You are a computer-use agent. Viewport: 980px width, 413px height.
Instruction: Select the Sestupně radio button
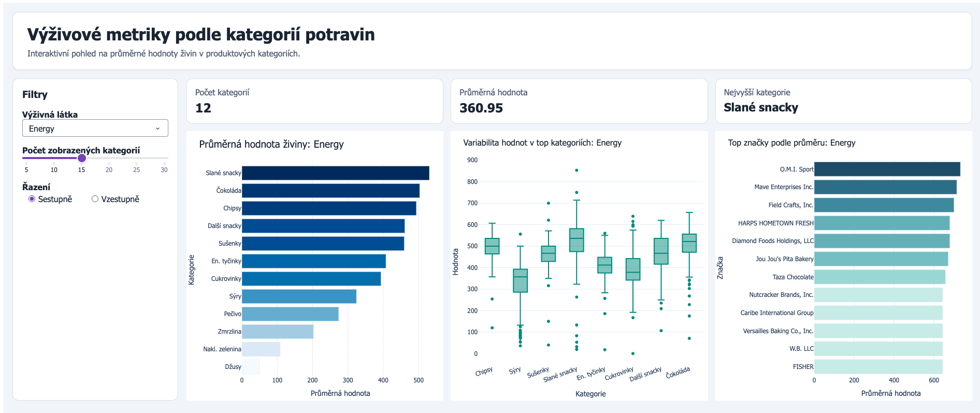pyautogui.click(x=32, y=199)
